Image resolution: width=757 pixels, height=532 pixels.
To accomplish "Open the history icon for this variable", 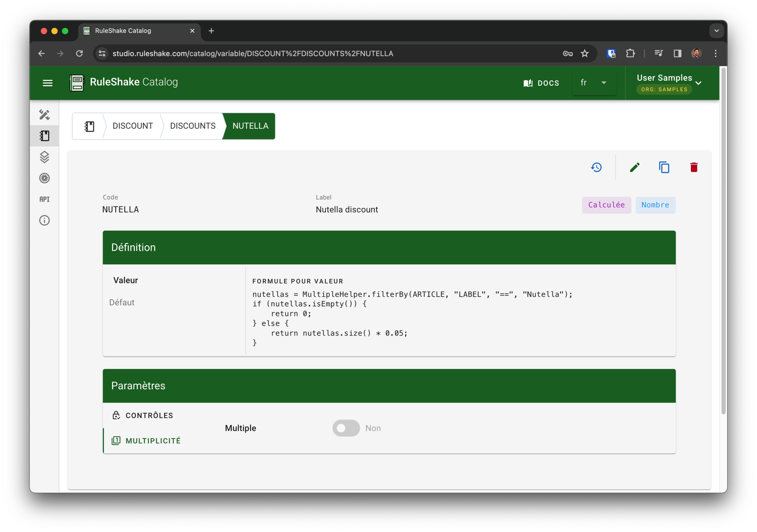I will (x=596, y=167).
